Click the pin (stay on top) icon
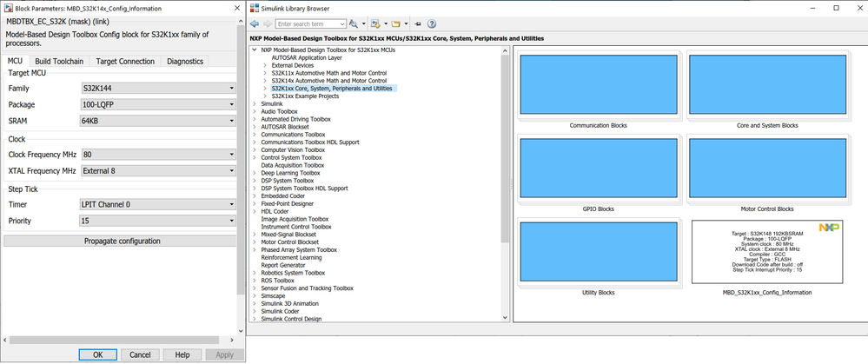 pyautogui.click(x=418, y=23)
